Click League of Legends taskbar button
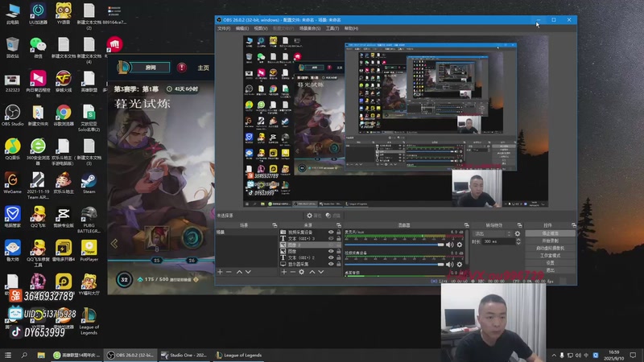644x362 pixels. click(x=238, y=355)
